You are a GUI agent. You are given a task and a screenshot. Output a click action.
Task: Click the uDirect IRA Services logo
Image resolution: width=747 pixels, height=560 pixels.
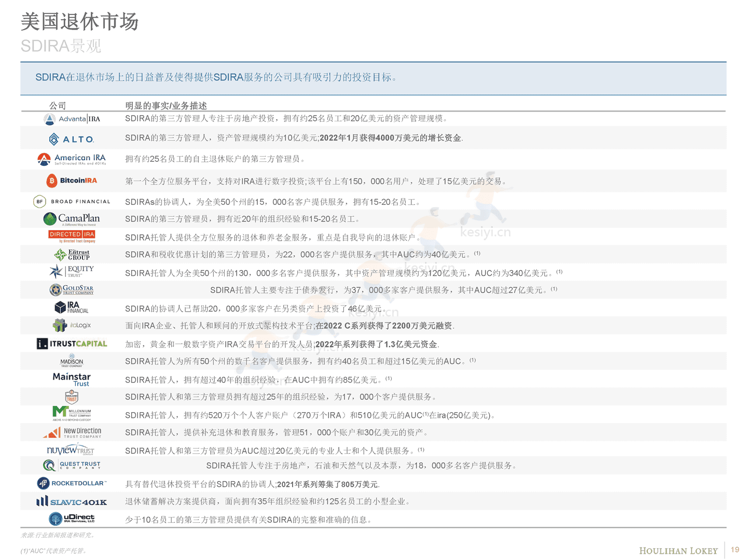click(72, 519)
